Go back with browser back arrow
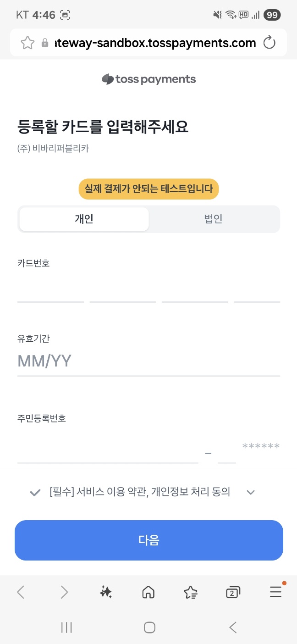This screenshot has width=297, height=644. pos(21,593)
